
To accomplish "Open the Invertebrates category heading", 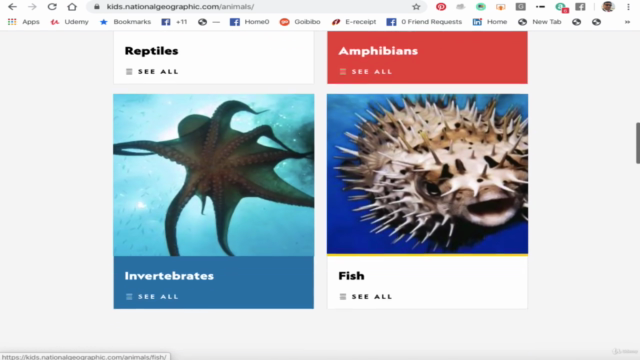I will coord(169,276).
